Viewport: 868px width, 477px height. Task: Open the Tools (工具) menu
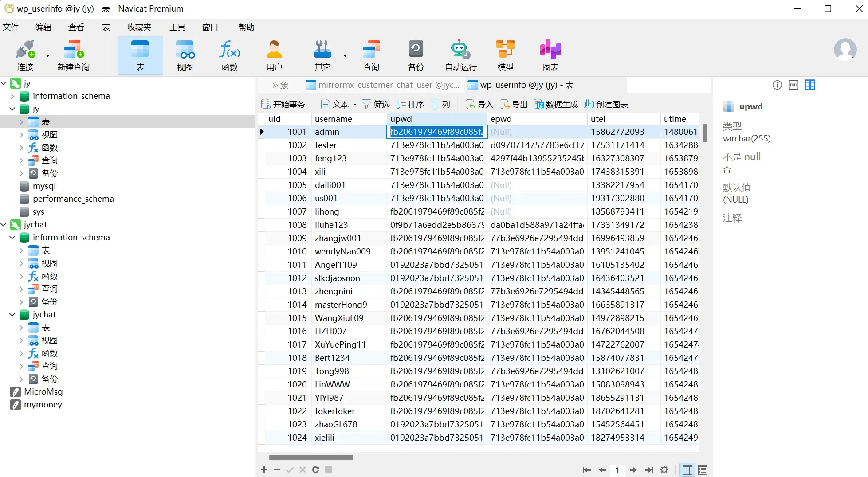(x=177, y=27)
